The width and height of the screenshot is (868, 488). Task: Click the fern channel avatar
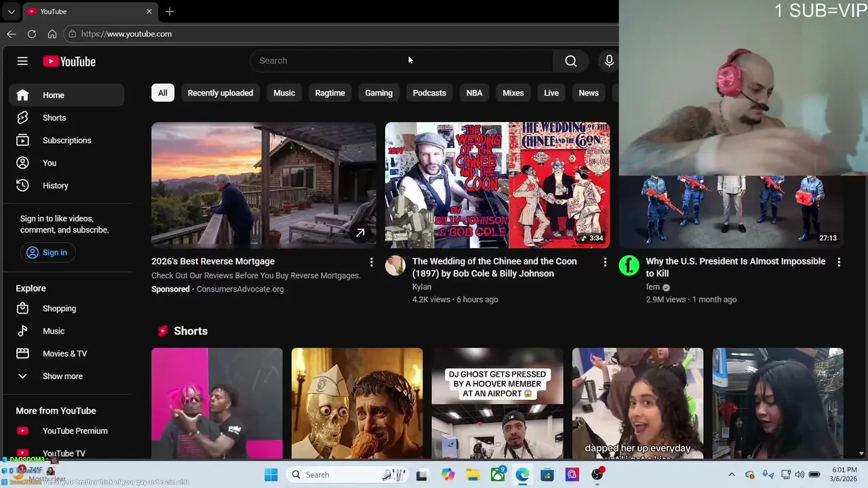[629, 266]
